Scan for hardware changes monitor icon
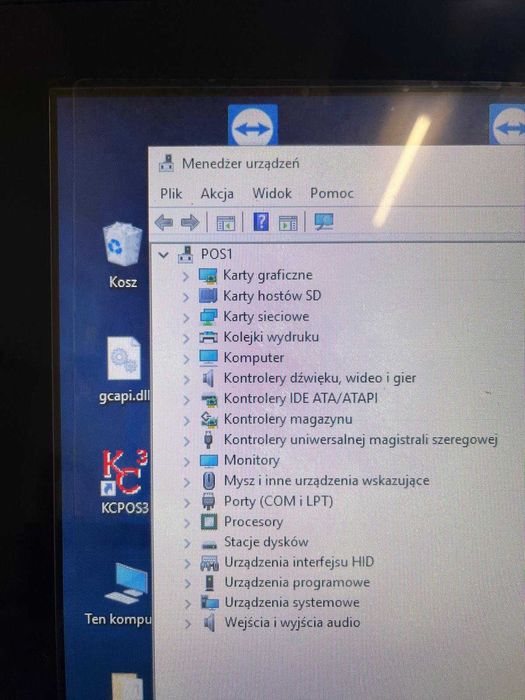Screen dimensions: 525x700 323,221
